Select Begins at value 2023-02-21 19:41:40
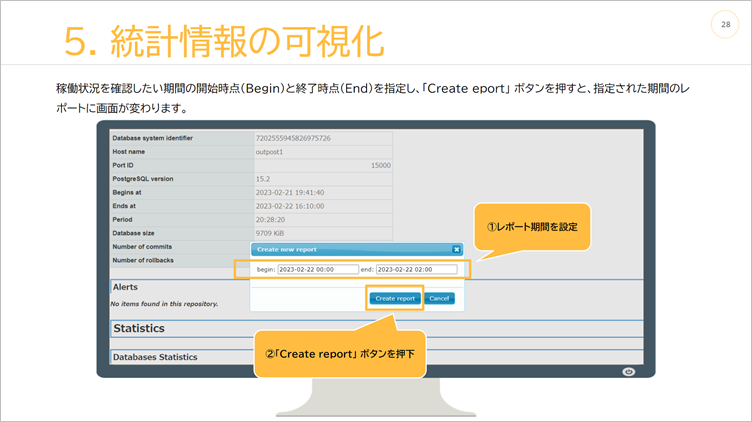Viewport: 752px width, 422px height. [x=290, y=192]
